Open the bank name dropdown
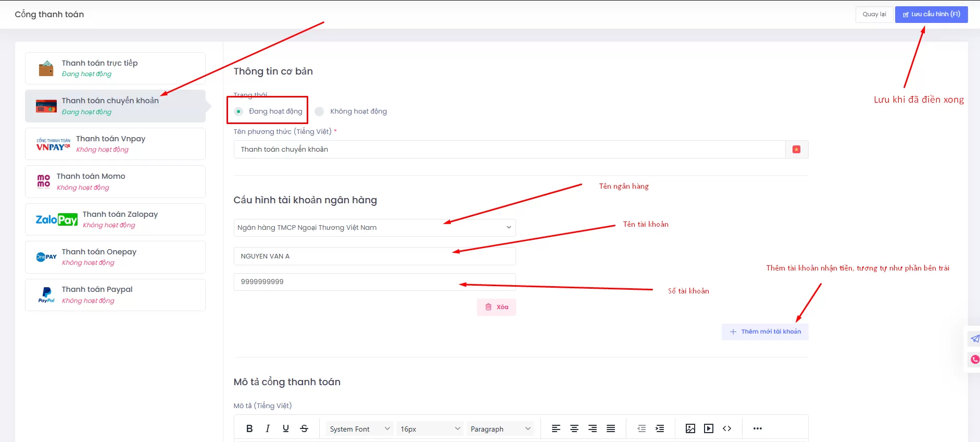This screenshot has height=442, width=980. (x=374, y=228)
